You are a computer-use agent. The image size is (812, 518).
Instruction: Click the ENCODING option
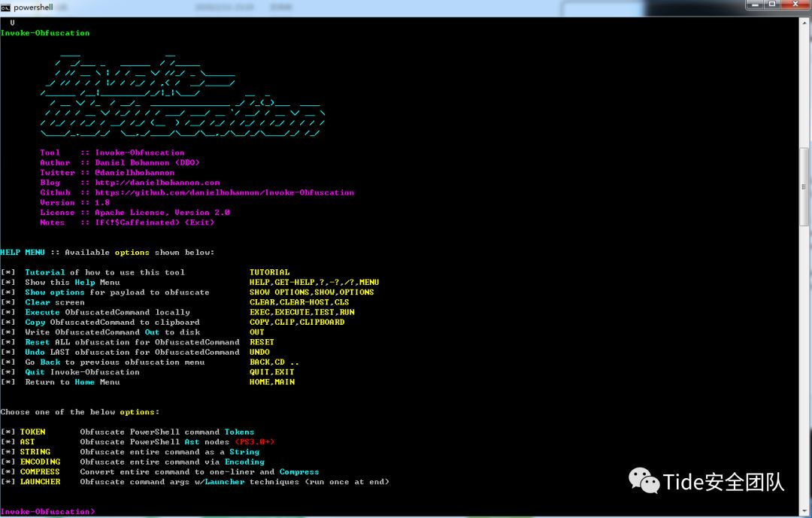click(41, 462)
